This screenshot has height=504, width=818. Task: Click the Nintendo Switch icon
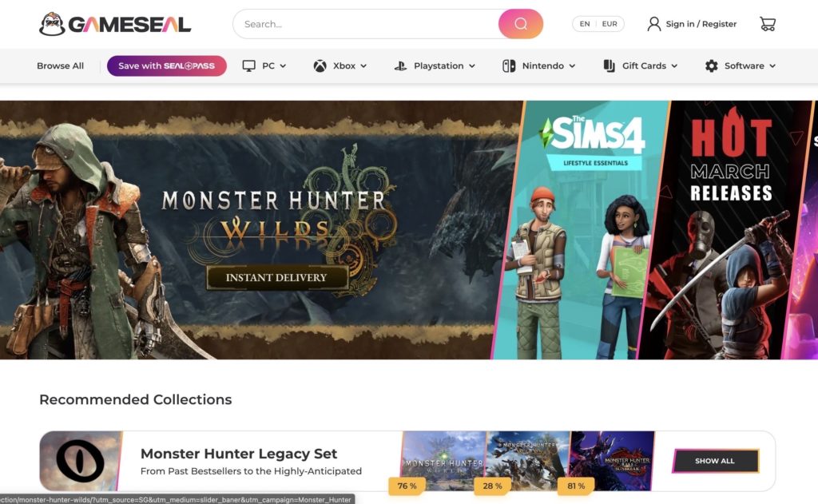coord(509,65)
